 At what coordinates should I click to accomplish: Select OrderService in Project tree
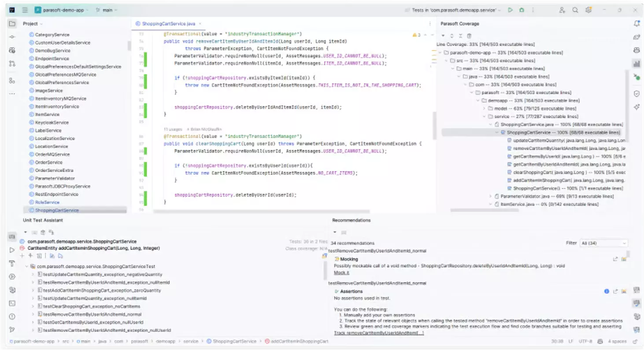(x=48, y=162)
